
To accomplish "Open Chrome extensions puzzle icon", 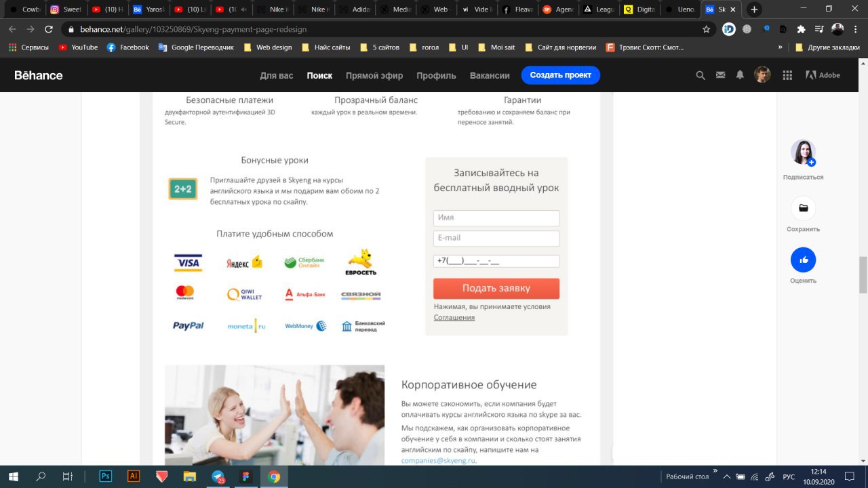I will pyautogui.click(x=801, y=29).
